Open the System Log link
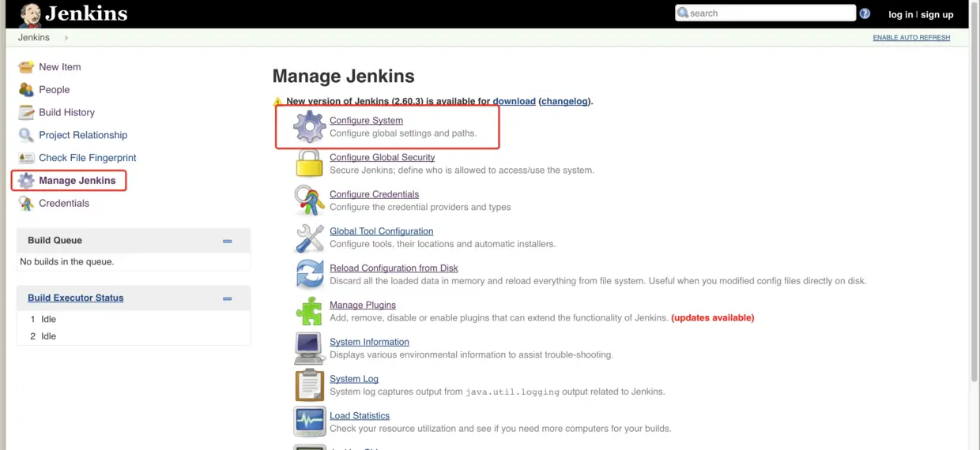The height and width of the screenshot is (450, 980). coord(354,379)
